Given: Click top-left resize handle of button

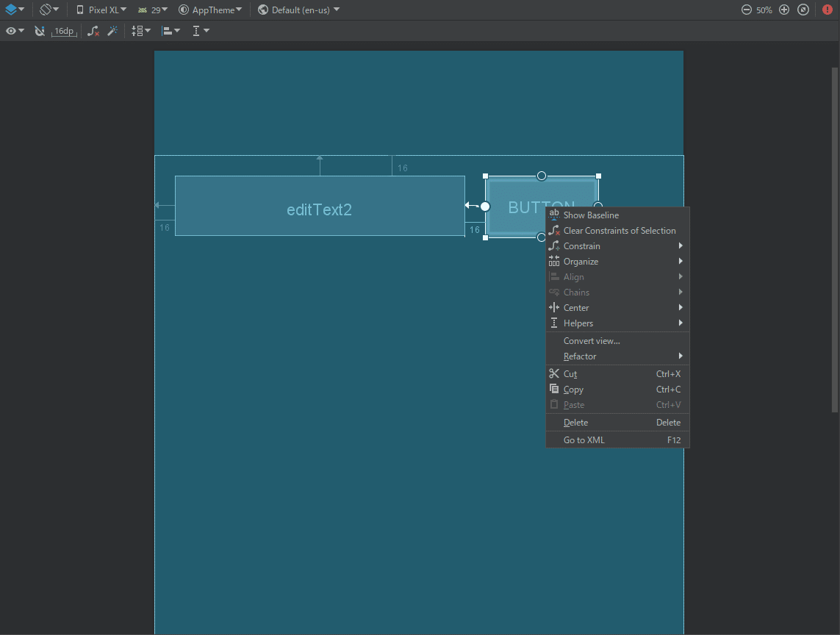Looking at the screenshot, I should tap(485, 176).
